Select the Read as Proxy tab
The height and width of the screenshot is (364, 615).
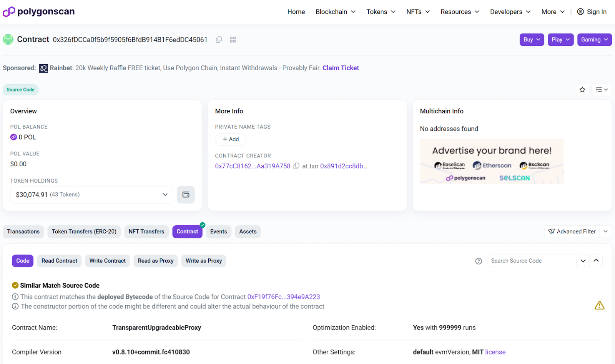pos(155,261)
